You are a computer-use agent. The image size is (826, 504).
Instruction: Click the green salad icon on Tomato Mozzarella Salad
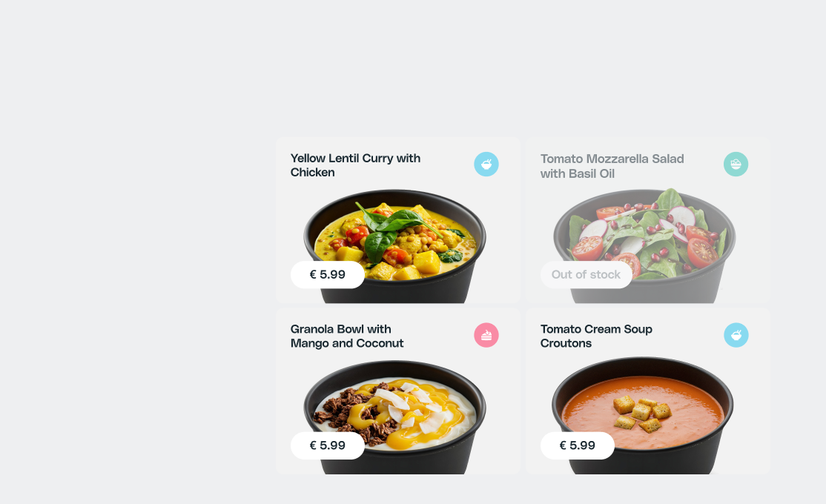coord(736,165)
